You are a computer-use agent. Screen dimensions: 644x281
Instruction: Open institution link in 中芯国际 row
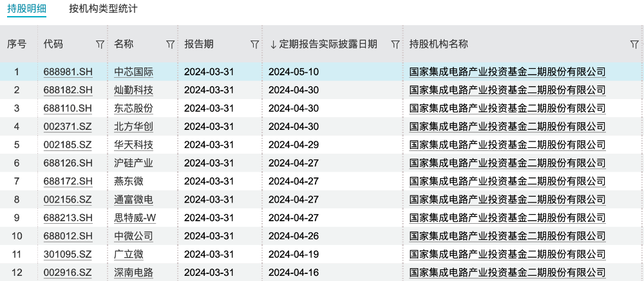point(507,72)
